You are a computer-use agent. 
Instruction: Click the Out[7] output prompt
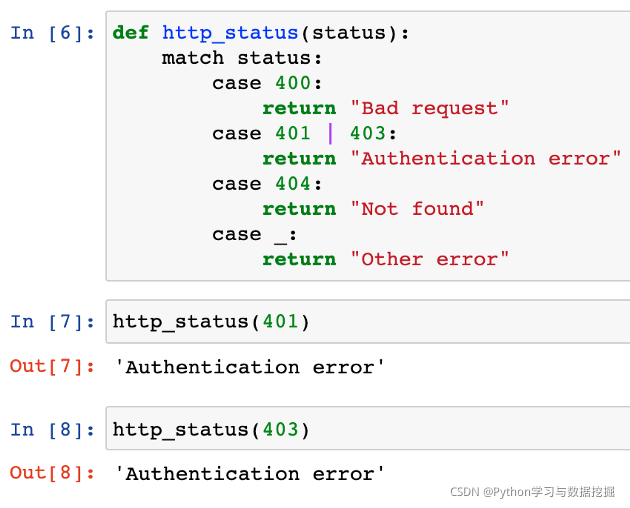pos(53,366)
